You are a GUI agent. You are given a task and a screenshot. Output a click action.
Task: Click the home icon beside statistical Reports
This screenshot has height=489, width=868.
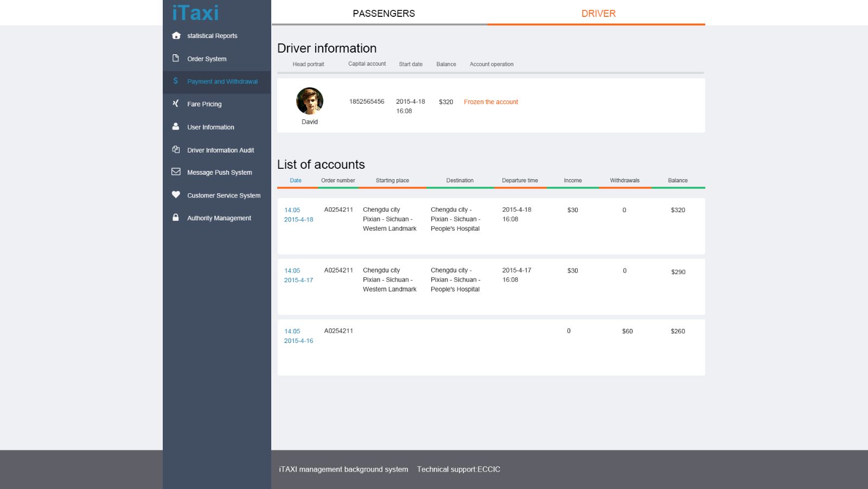pyautogui.click(x=176, y=36)
